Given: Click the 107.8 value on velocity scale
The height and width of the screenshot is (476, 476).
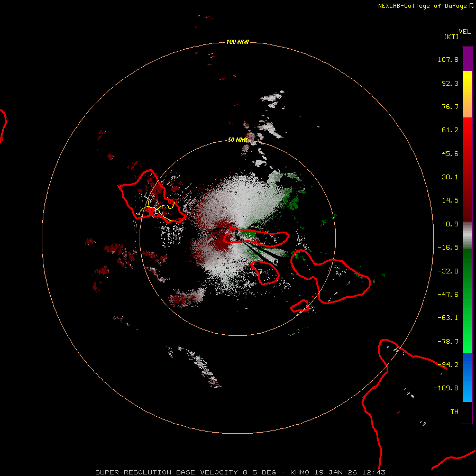Looking at the screenshot, I should (x=448, y=59).
